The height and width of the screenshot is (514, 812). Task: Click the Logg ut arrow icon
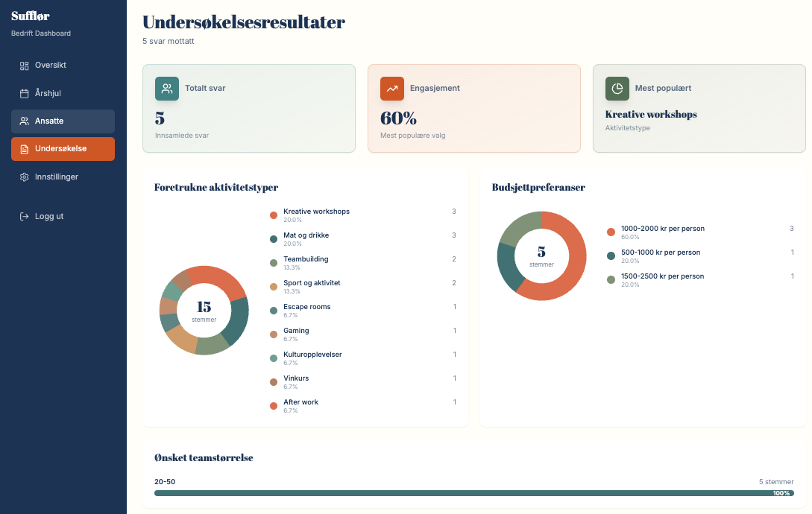(x=23, y=216)
